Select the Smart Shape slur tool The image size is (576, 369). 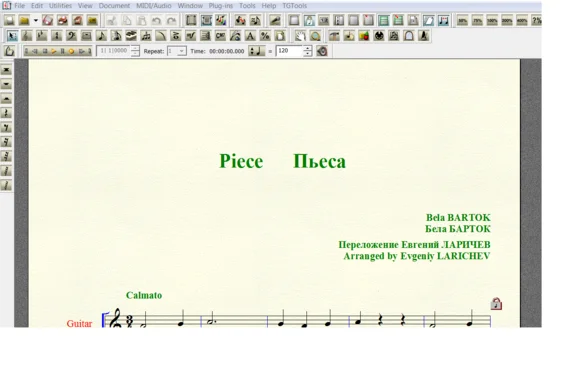161,36
